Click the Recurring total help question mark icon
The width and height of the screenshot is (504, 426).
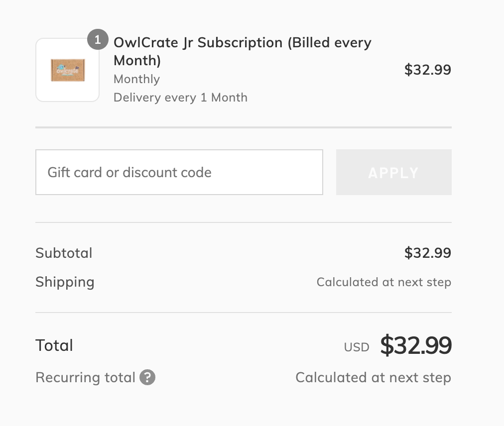pos(147,377)
